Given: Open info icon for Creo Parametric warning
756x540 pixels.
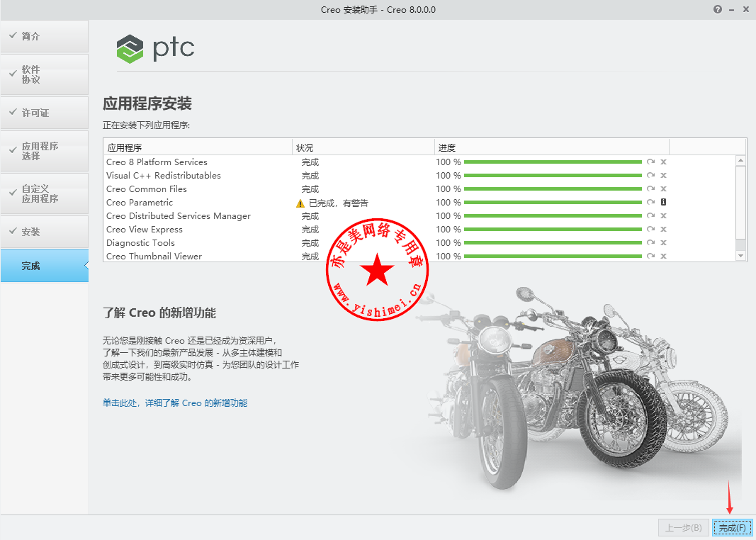Looking at the screenshot, I should click(663, 202).
